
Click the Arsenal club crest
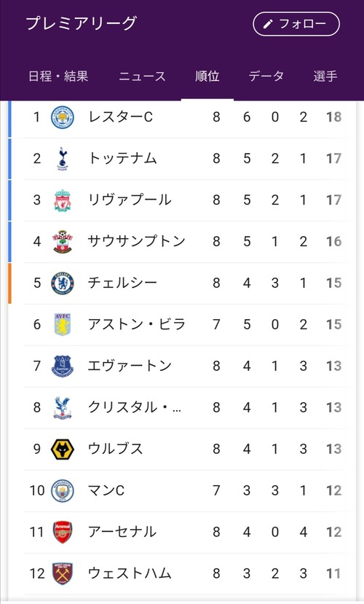click(x=63, y=532)
